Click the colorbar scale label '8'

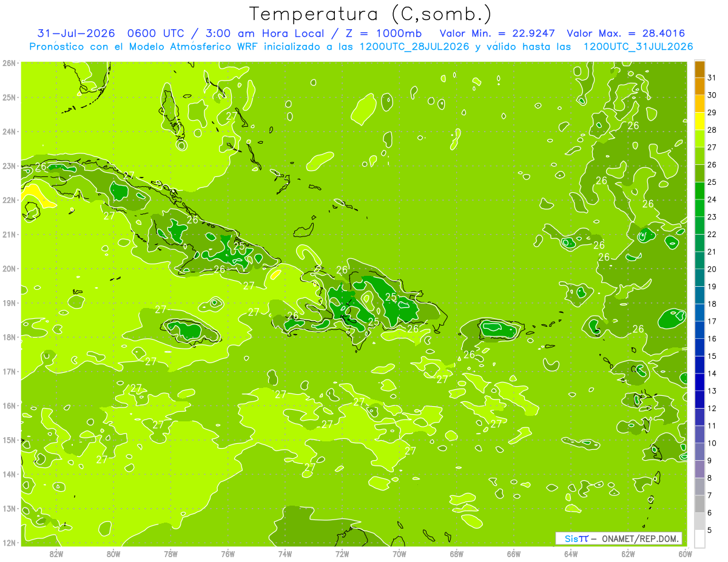(710, 478)
